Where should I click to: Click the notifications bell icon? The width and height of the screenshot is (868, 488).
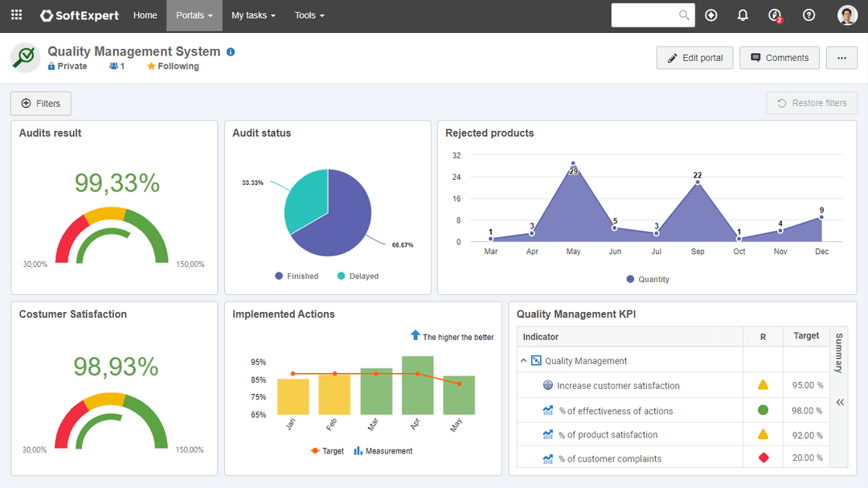[x=743, y=15]
